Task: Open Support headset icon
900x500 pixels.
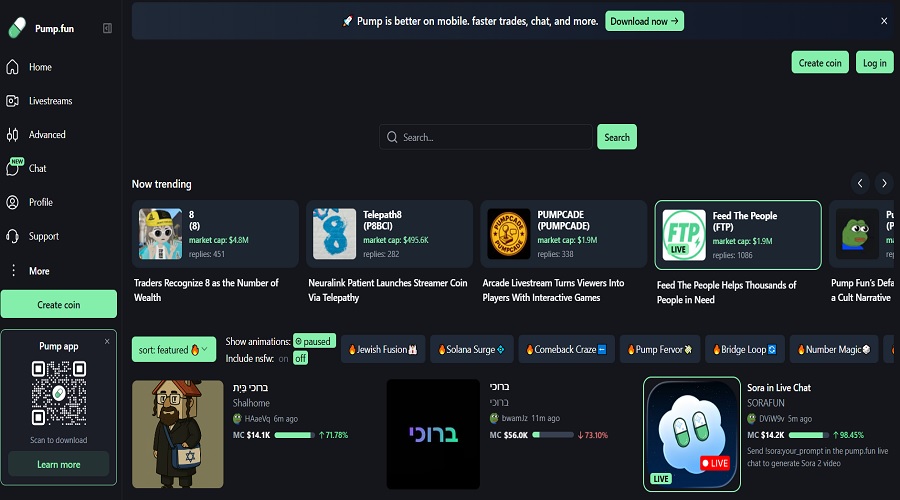Action: click(13, 237)
